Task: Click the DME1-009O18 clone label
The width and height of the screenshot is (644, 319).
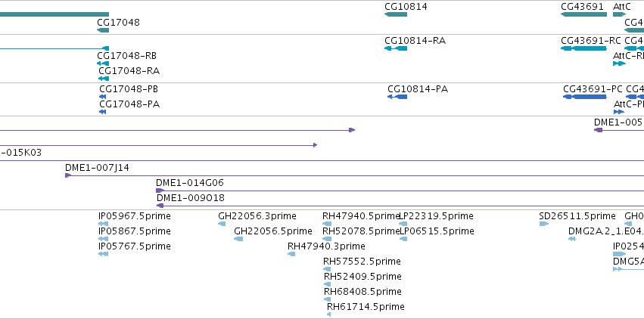Action: (191, 198)
